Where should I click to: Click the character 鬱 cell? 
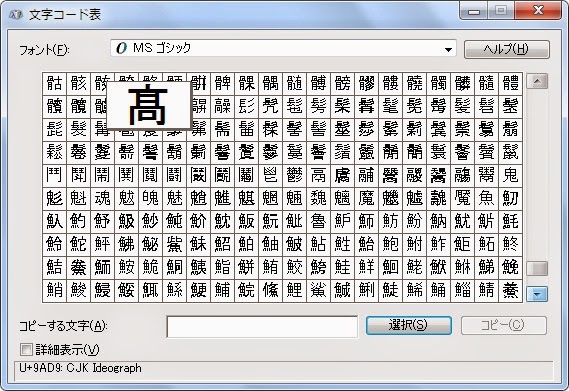tap(294, 175)
